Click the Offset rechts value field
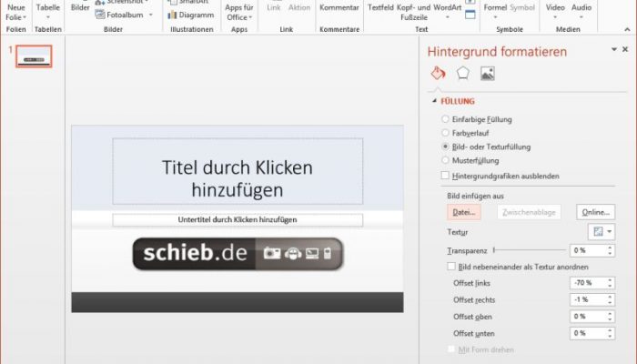The image size is (637, 364). pos(588,299)
